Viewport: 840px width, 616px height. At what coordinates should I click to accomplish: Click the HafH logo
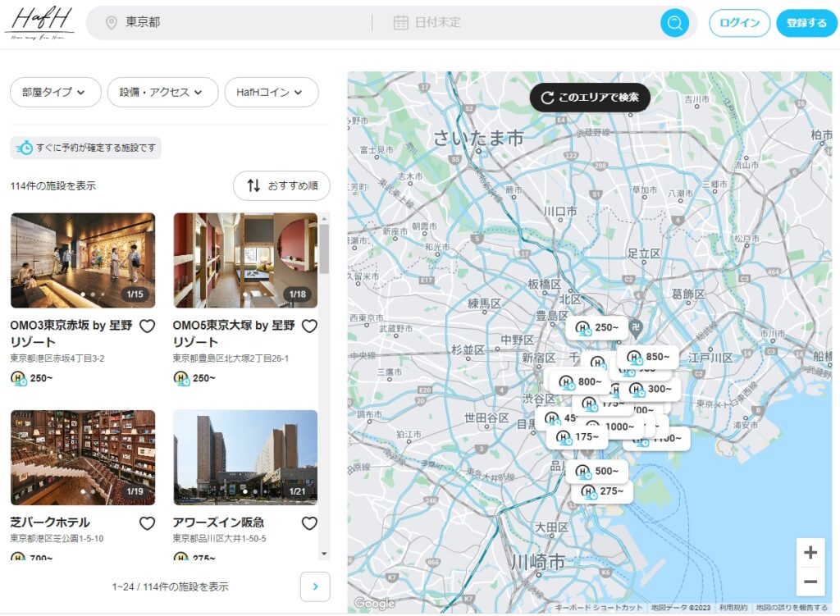(40, 23)
